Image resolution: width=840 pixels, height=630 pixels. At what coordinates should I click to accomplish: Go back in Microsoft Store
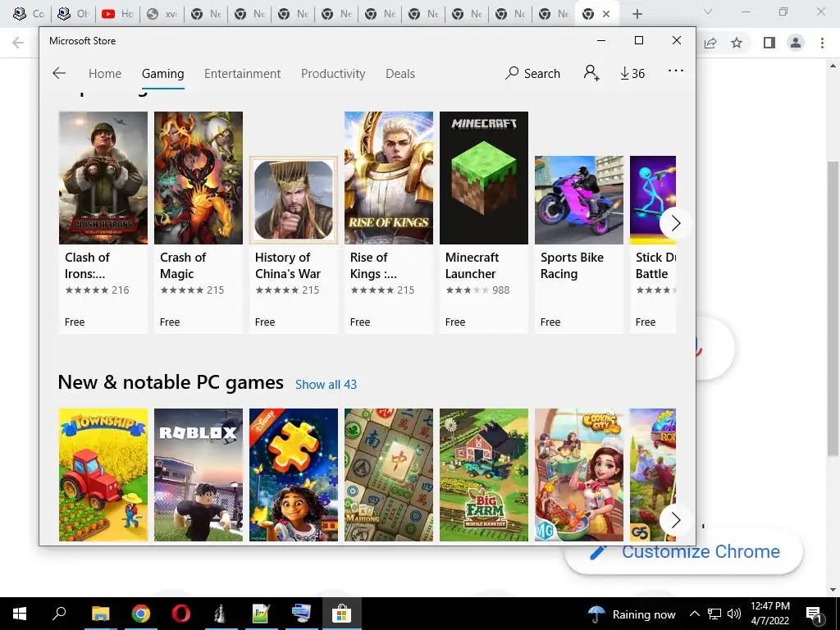[x=59, y=73]
